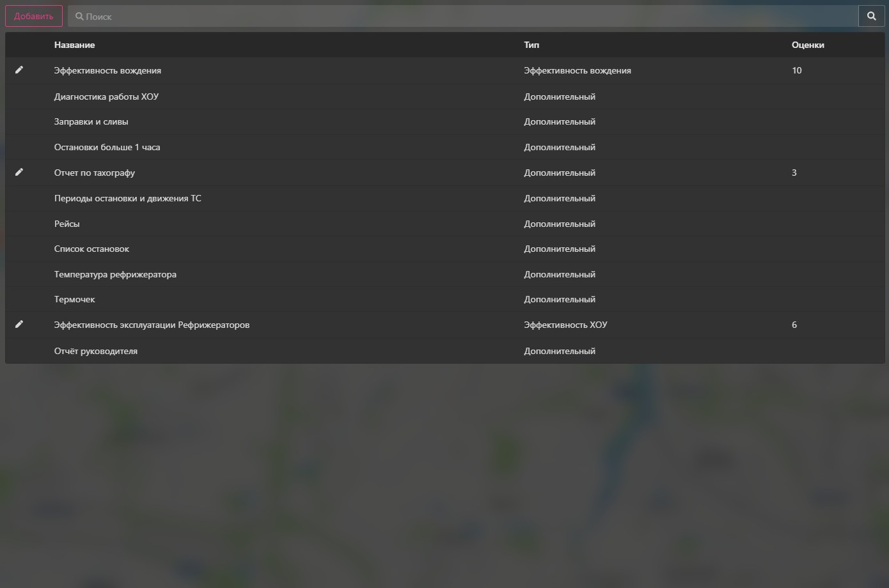Click the edit pencil beside the first row

point(19,70)
